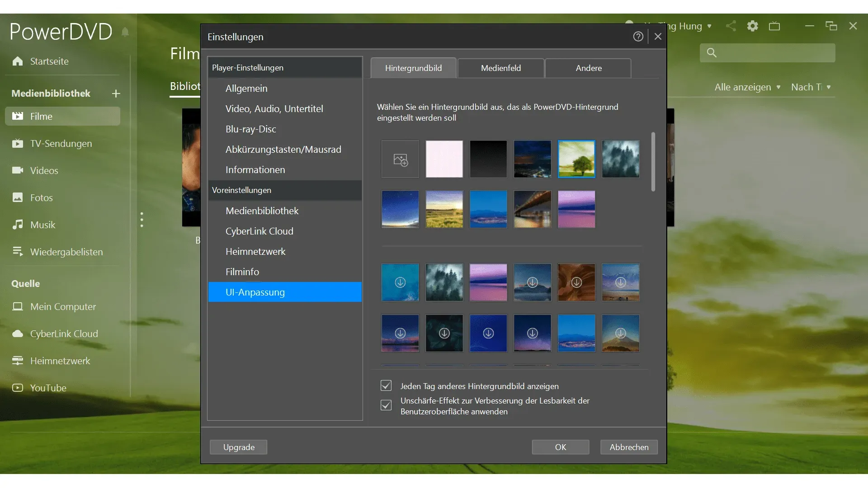
Task: Switch to the Hintergrundbild tab
Action: [x=413, y=68]
